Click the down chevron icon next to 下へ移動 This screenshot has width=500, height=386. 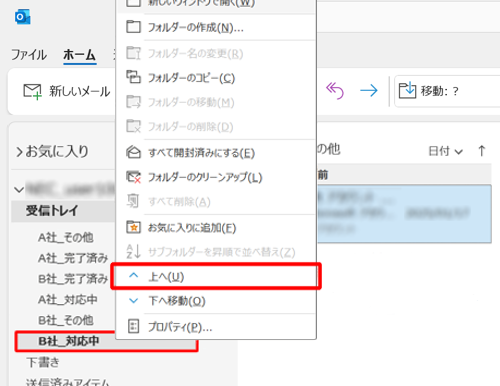point(134,301)
